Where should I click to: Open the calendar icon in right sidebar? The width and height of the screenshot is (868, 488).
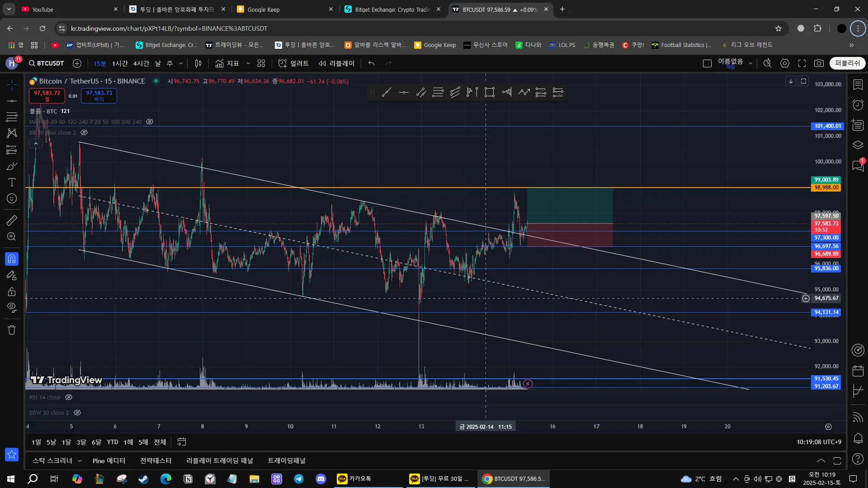(858, 371)
